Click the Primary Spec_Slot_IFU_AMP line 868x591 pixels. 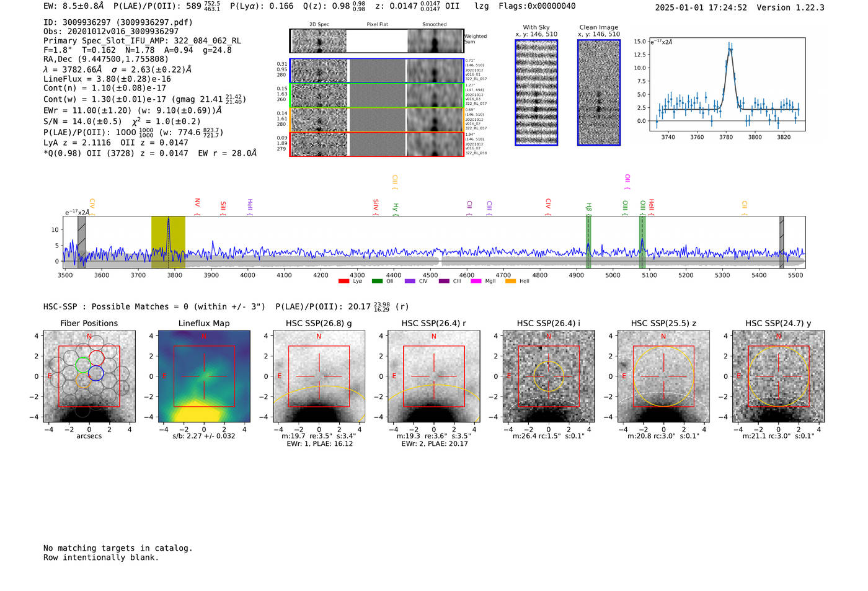pos(142,41)
